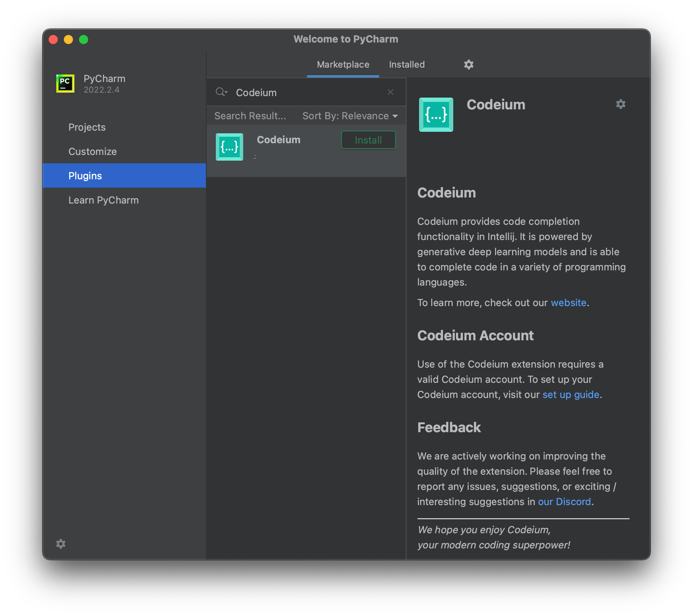The width and height of the screenshot is (693, 616).
Task: Install the Codeium plugin
Action: coord(368,140)
